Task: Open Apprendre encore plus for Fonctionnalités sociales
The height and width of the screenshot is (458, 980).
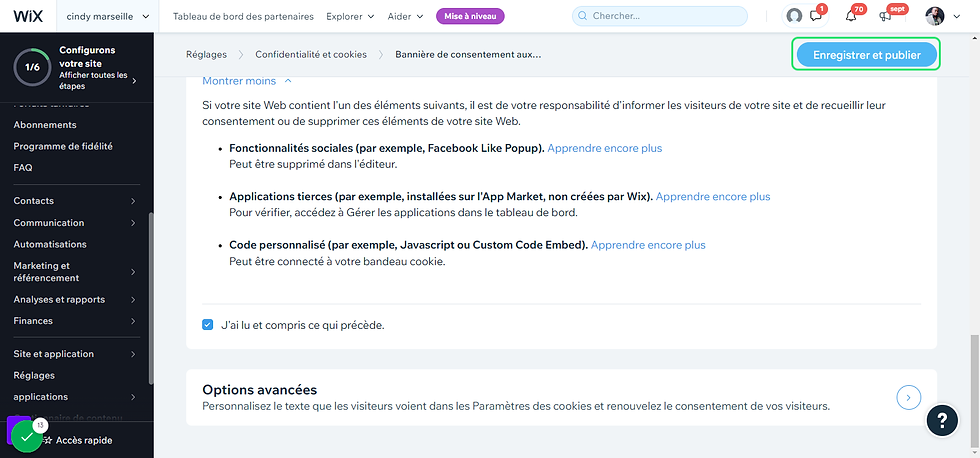Action: pos(604,149)
